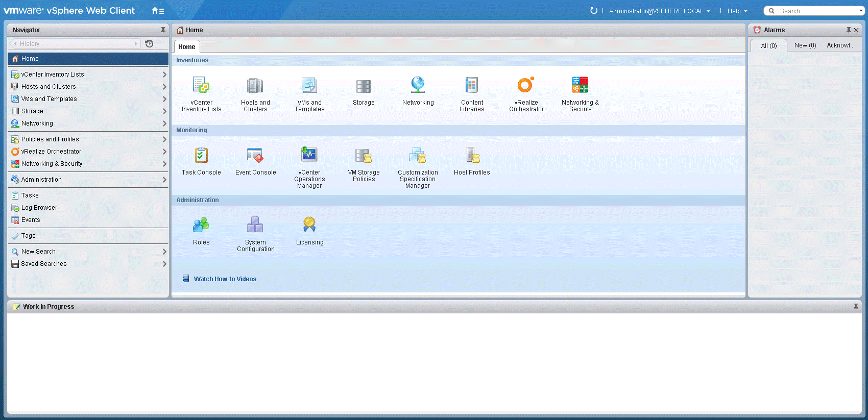
Task: Open the vRealize Orchestrator inventory icon
Action: [526, 85]
